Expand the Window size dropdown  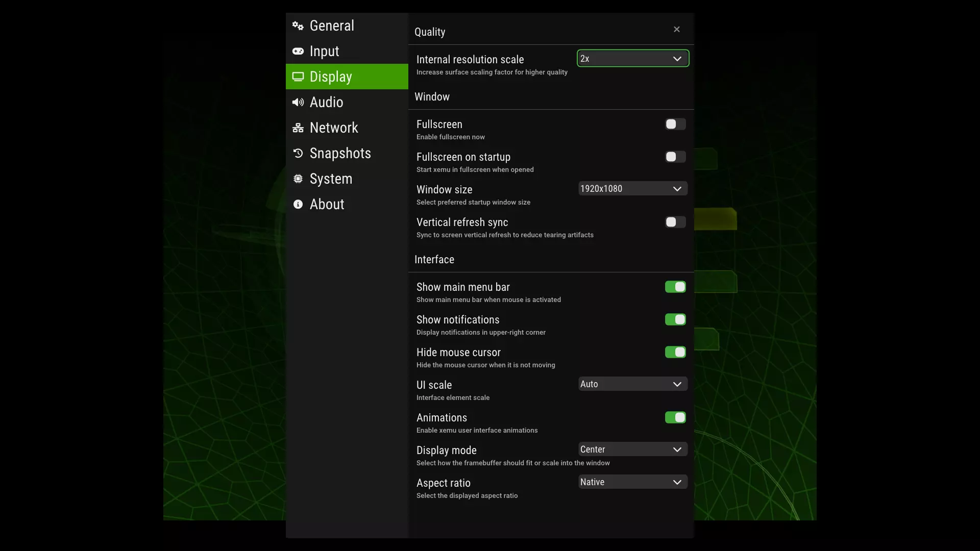(632, 189)
